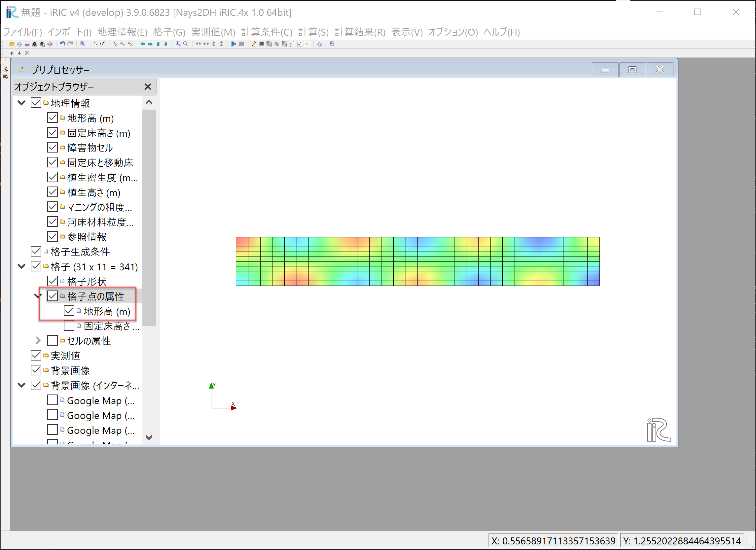The width and height of the screenshot is (756, 550).
Task: Open the 2D post-processing window icon
Action: click(269, 44)
